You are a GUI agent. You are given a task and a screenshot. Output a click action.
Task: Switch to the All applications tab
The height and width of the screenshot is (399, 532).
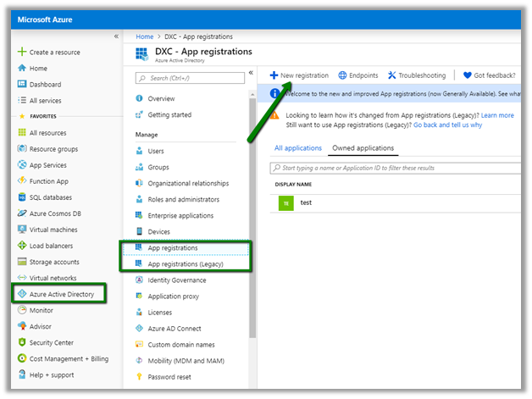298,148
